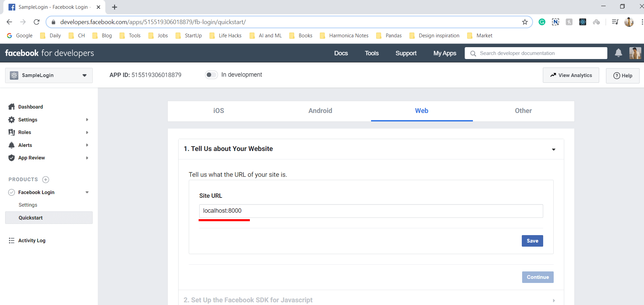
Task: Toggle the In development status switch
Action: tap(211, 75)
